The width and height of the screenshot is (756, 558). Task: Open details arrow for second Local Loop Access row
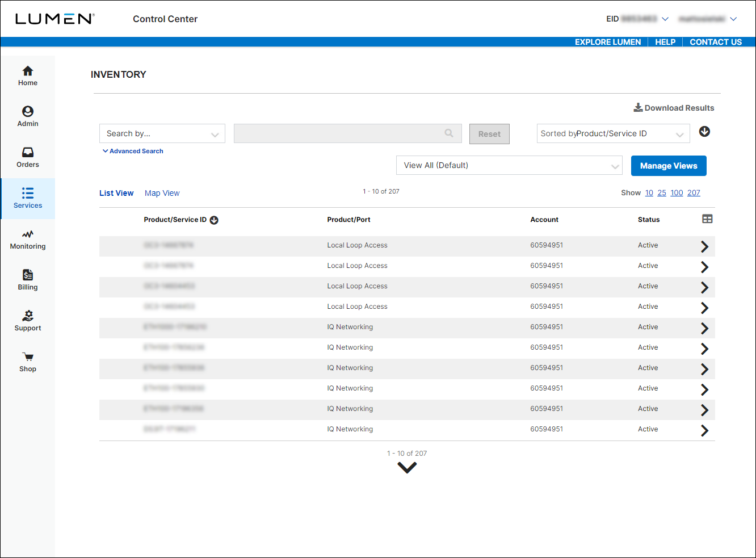(704, 267)
